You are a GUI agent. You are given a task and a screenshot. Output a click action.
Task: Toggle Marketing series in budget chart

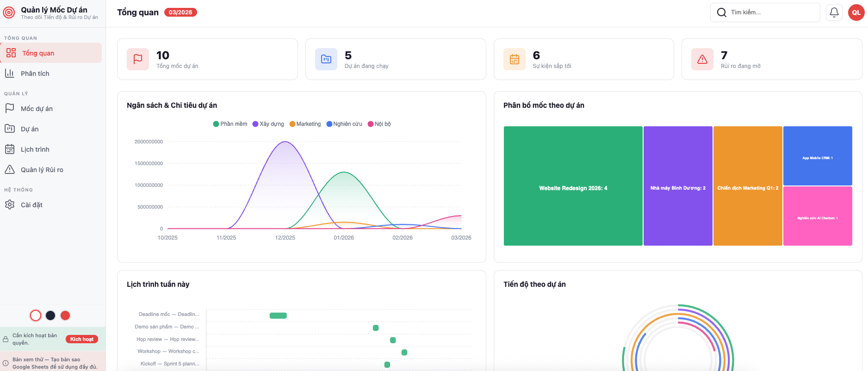click(x=305, y=124)
